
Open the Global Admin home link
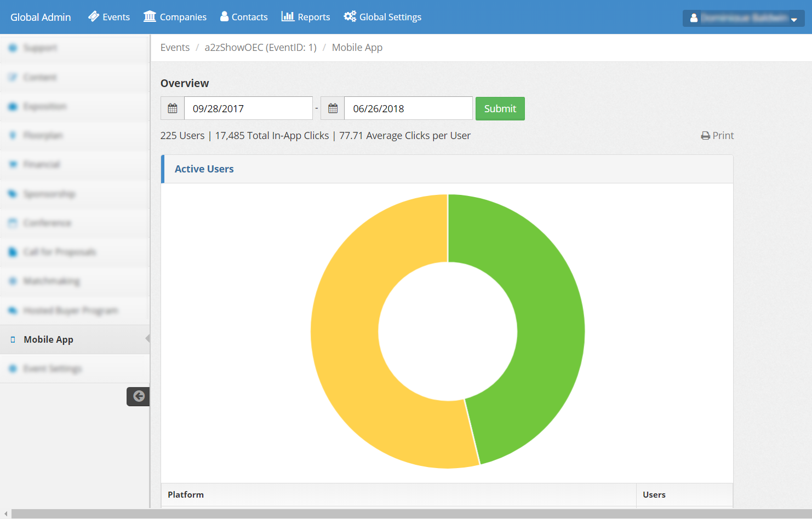tap(41, 17)
